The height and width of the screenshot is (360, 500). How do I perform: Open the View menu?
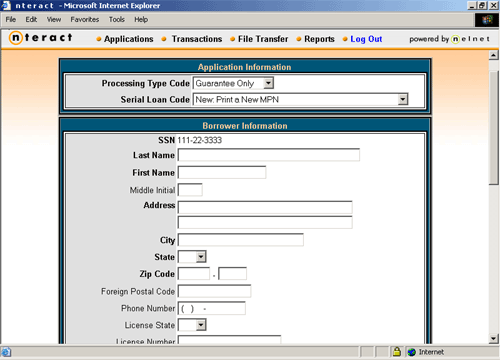pyautogui.click(x=54, y=19)
